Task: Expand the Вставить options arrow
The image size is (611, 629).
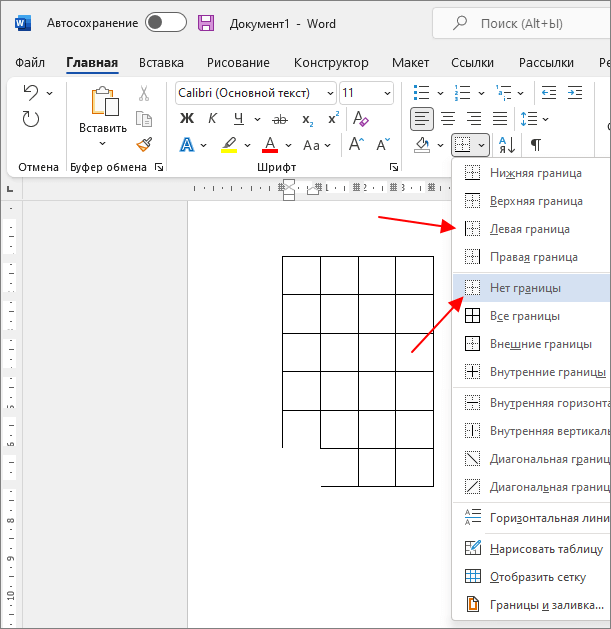Action: coord(103,143)
